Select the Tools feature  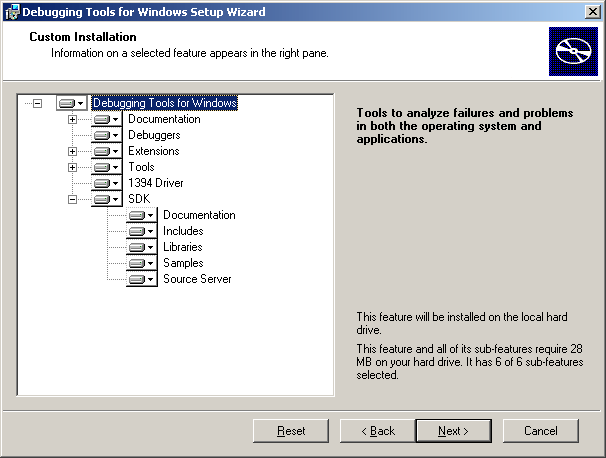(141, 167)
